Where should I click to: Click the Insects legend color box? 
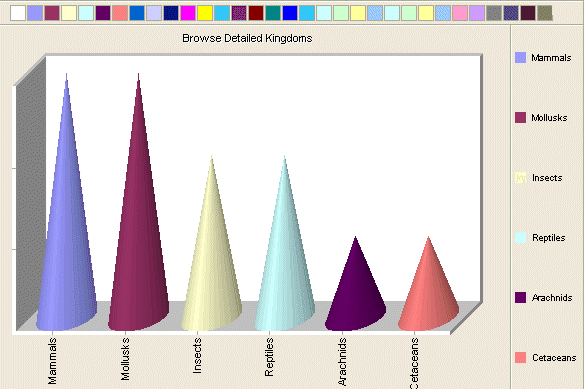[x=520, y=178]
